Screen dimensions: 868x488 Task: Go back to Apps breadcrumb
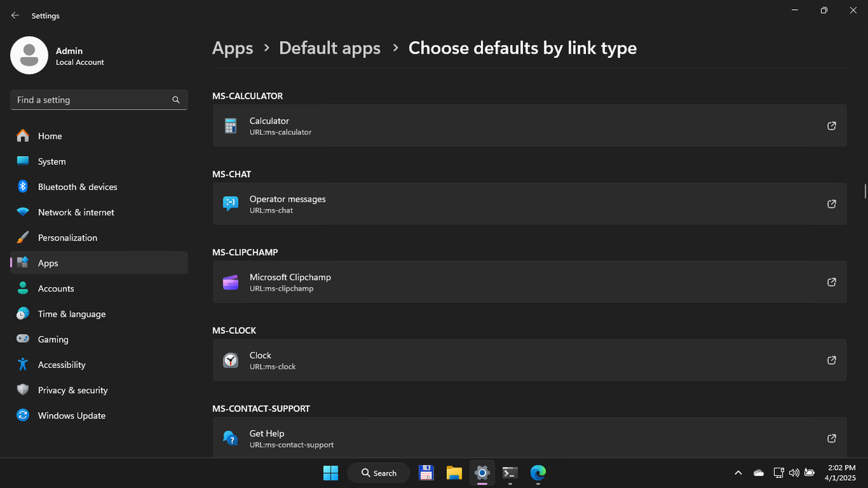(x=233, y=48)
